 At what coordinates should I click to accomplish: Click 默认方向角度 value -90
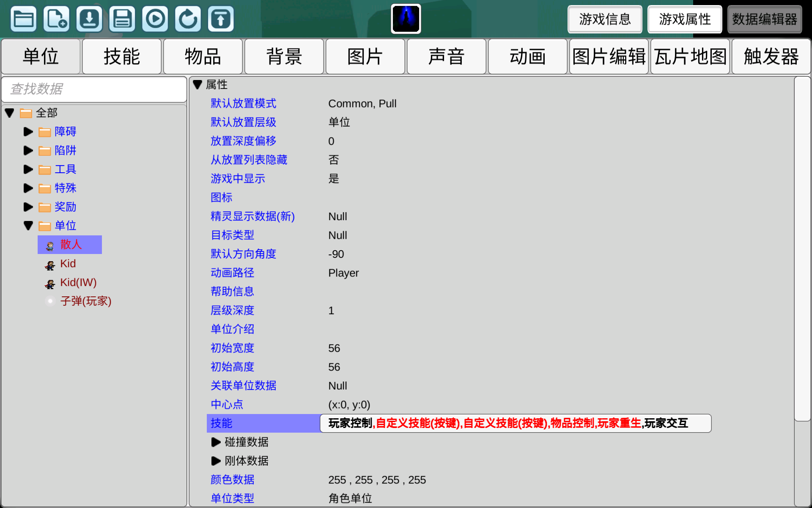coord(336,254)
